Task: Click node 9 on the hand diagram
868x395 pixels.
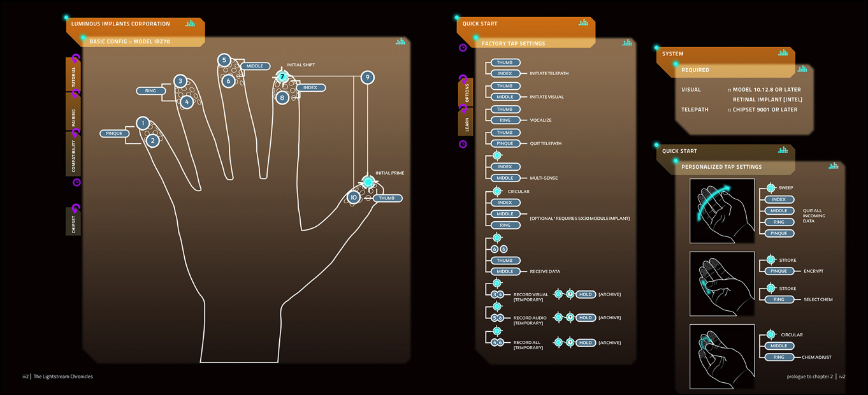Action: [x=367, y=78]
